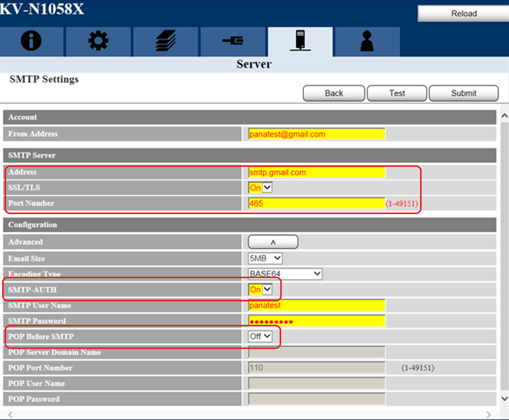Open the gear Settings tab
The width and height of the screenshot is (509, 420).
[x=98, y=41]
